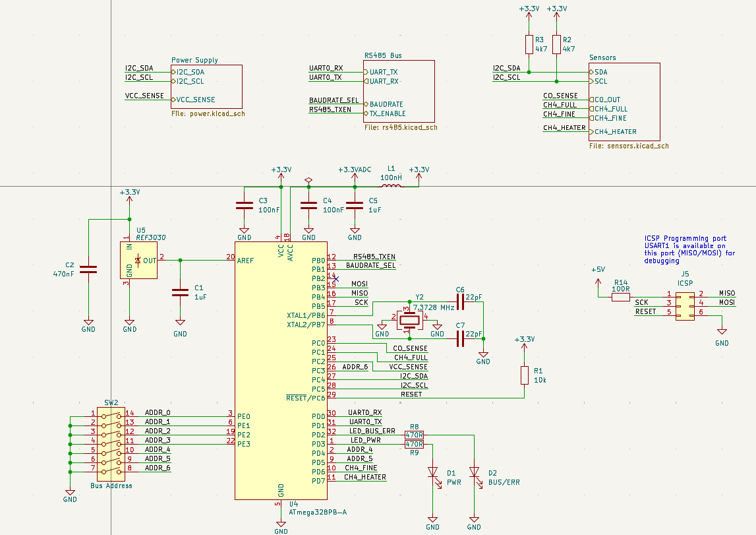
Task: Select the D2 BUS/ERR LED symbol
Action: 474,472
